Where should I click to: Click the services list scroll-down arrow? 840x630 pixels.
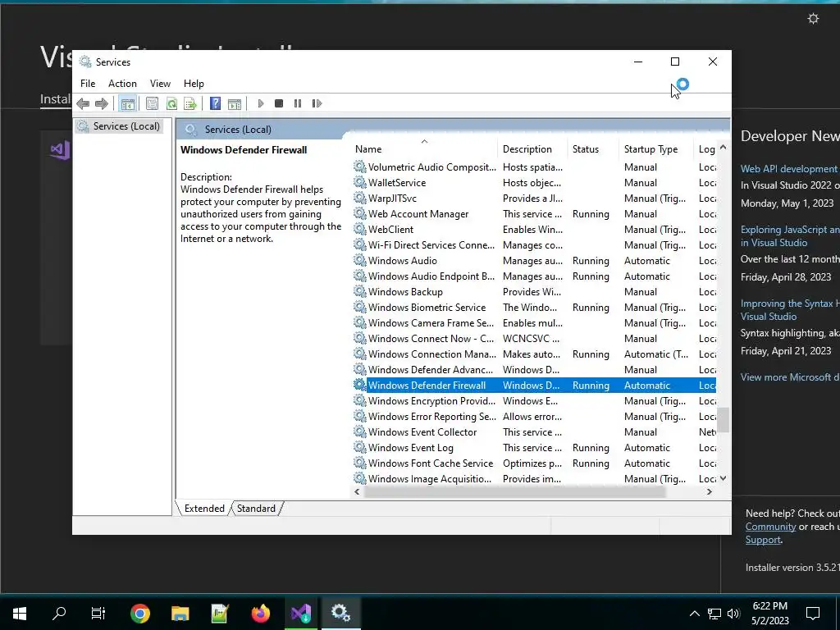click(724, 478)
